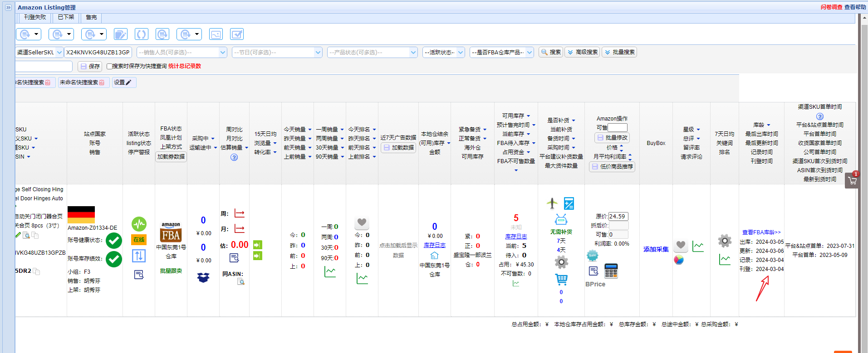This screenshot has height=353, width=868.
Task: Switch to the 售完 tab
Action: (91, 17)
